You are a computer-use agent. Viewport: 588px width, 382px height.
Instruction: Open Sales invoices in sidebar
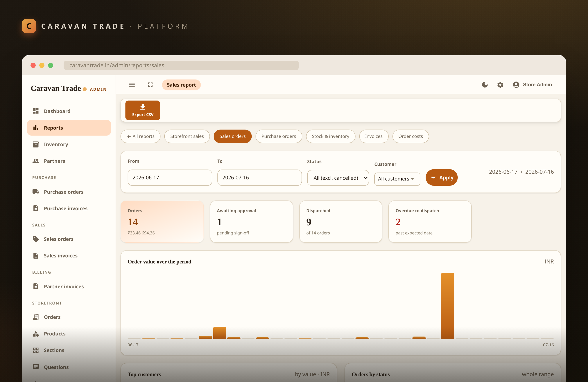point(69,256)
